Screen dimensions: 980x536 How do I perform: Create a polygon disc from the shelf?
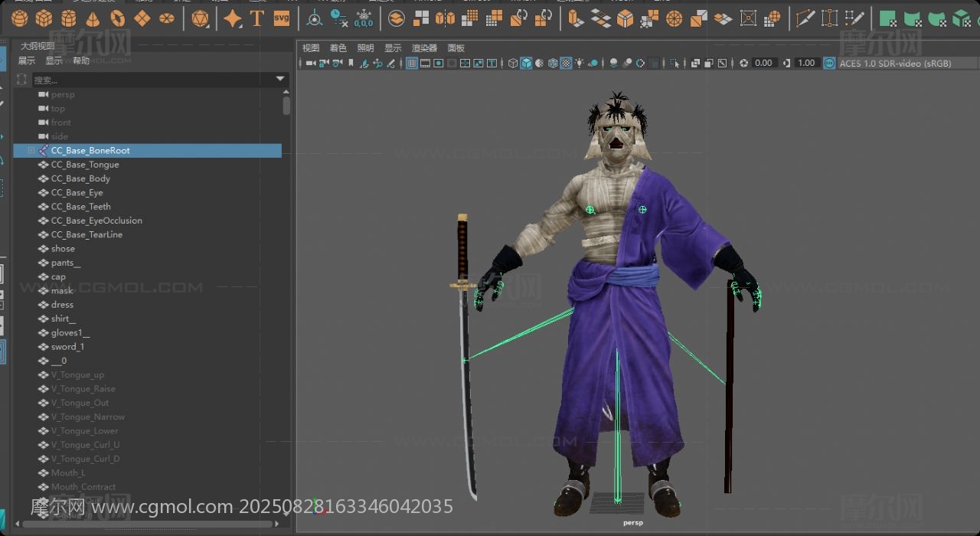[166, 18]
